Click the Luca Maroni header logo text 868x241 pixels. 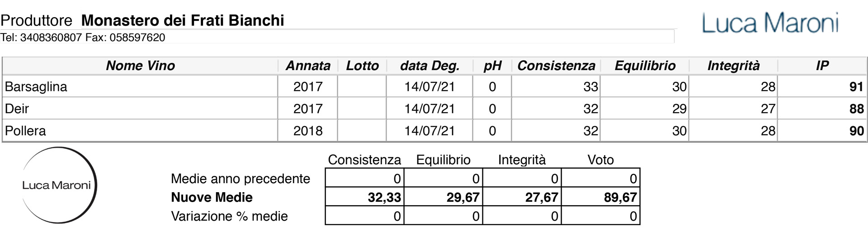pyautogui.click(x=770, y=24)
